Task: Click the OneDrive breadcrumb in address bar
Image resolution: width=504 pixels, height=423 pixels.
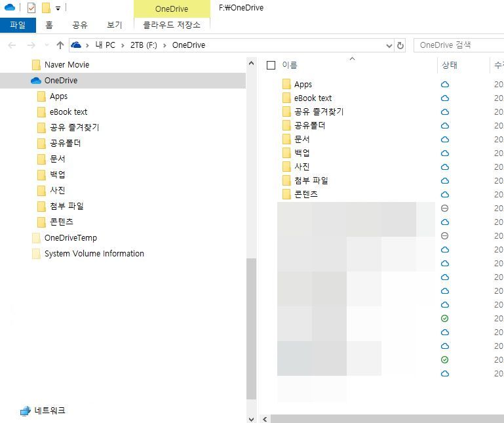Action: click(x=189, y=45)
